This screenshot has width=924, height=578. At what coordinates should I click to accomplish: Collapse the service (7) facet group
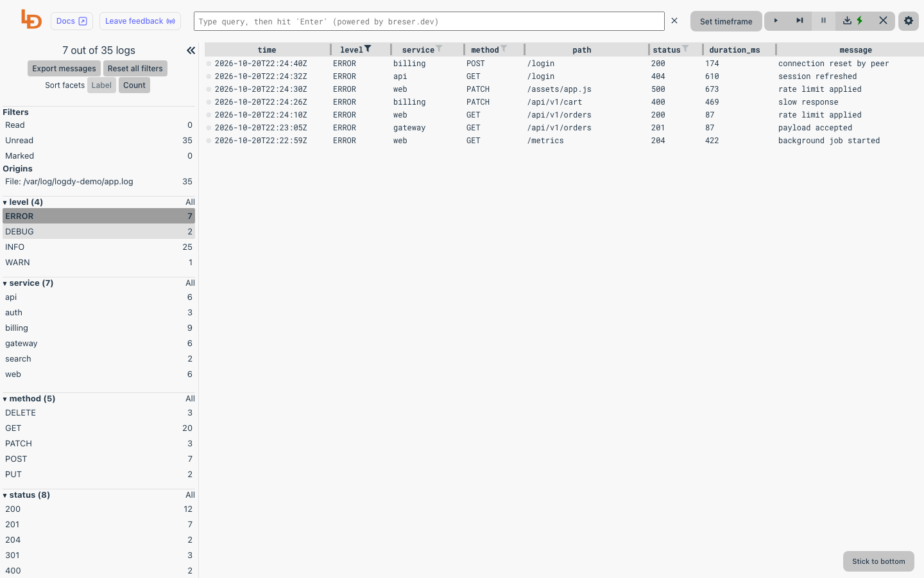[x=28, y=283]
